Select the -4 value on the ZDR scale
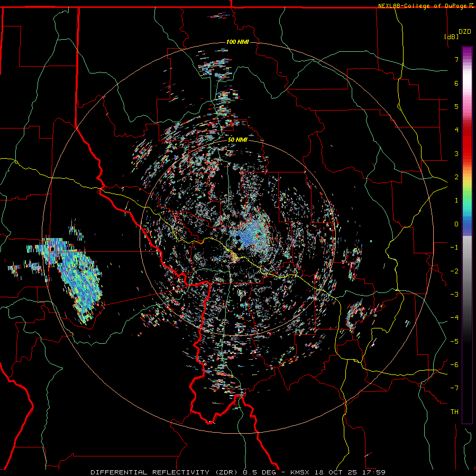Image resolution: width=476 pixels, height=476 pixels. pos(454,318)
